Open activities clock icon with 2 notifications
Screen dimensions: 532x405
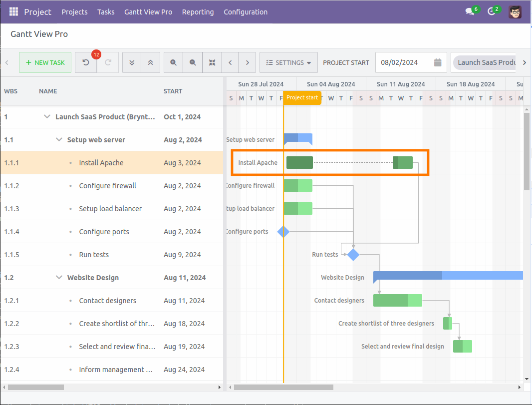(491, 11)
